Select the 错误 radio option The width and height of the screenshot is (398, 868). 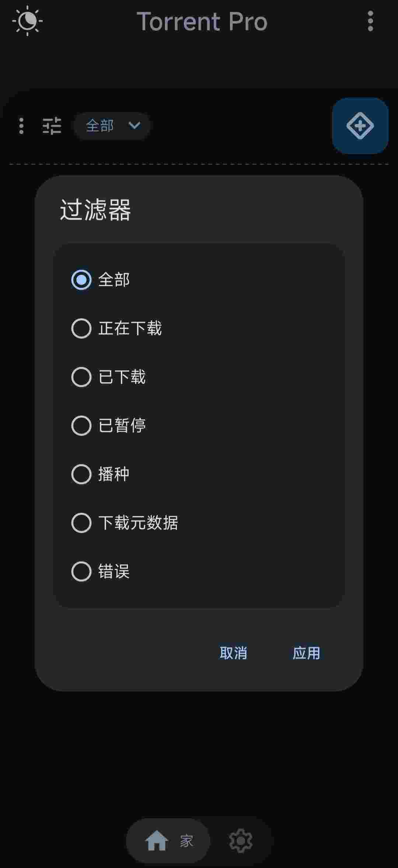pyautogui.click(x=101, y=572)
